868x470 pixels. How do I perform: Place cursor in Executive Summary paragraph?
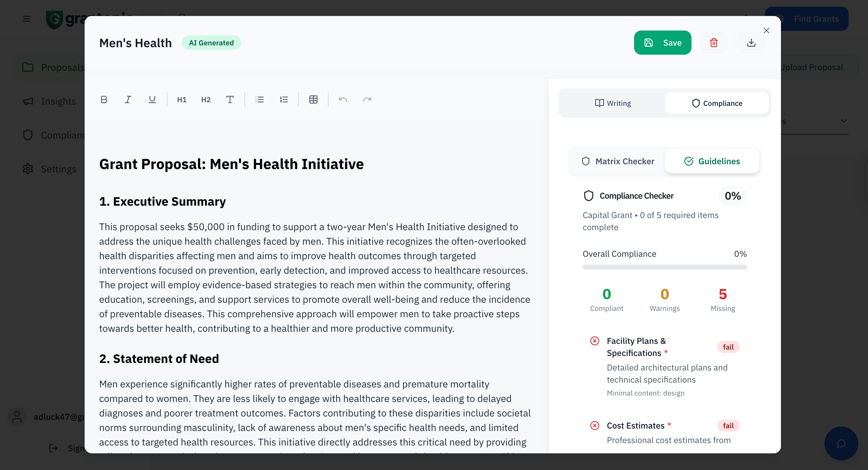pos(315,277)
